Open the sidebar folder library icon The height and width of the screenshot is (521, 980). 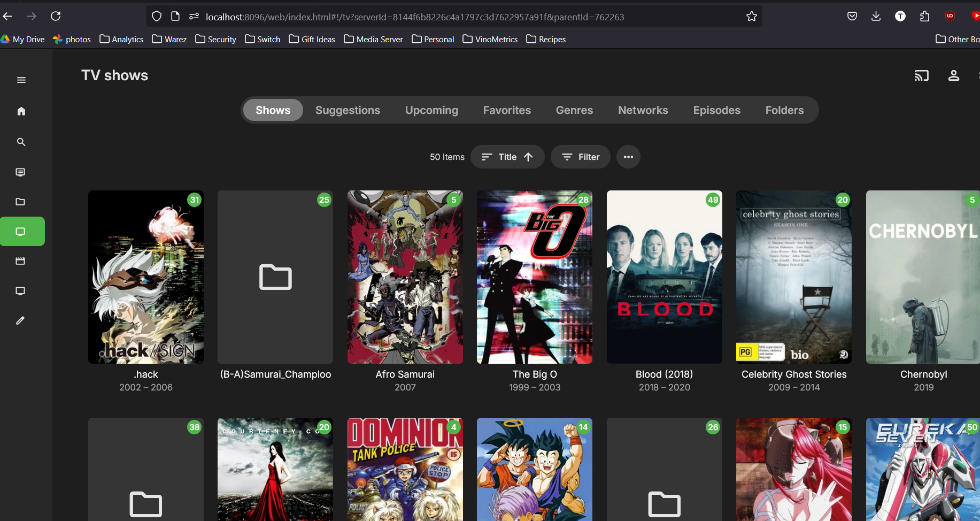(x=21, y=202)
